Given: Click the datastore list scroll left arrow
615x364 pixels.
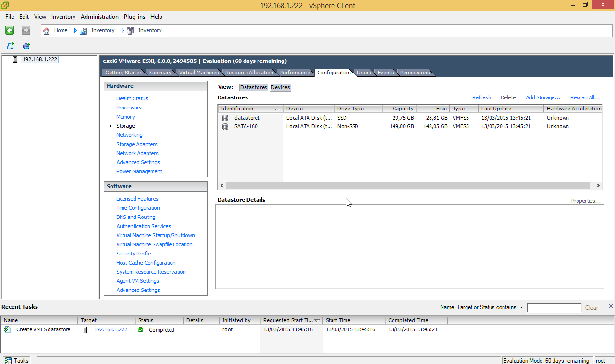Looking at the screenshot, I should 222,186.
